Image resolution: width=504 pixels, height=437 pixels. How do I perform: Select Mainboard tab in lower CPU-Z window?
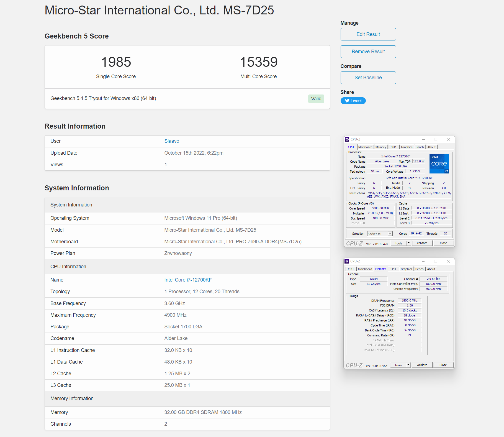(365, 269)
